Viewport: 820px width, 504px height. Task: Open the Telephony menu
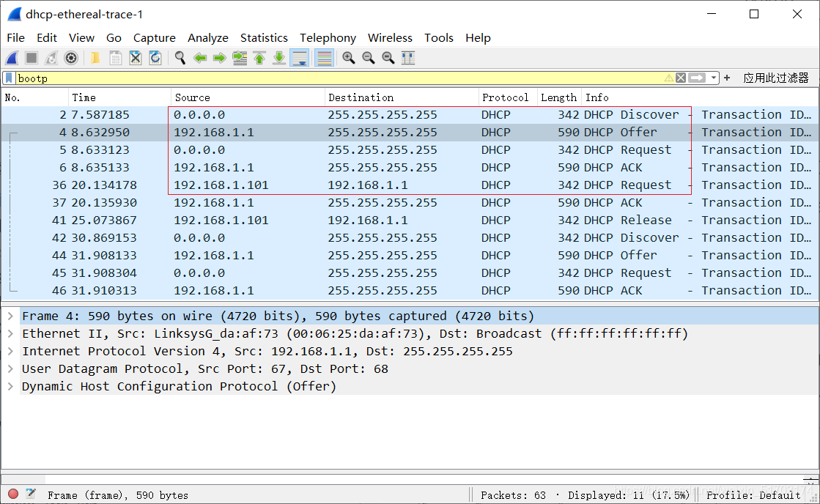(328, 37)
